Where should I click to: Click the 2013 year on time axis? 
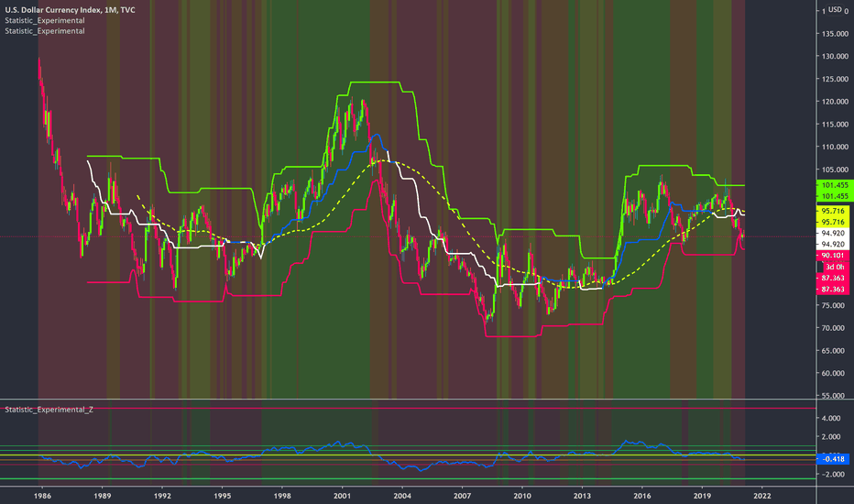tap(582, 496)
